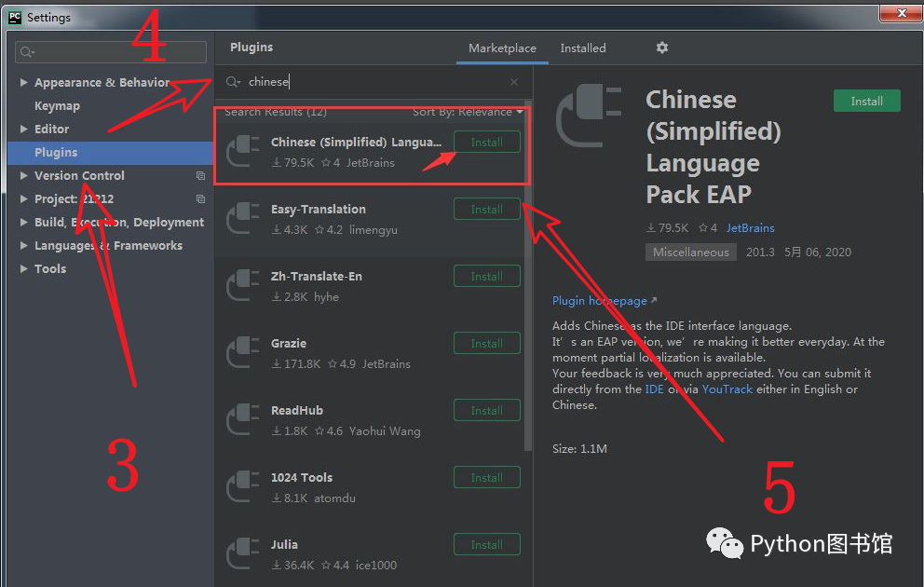Select the Easy-Translation plugin icon
924x587 pixels.
(x=242, y=219)
